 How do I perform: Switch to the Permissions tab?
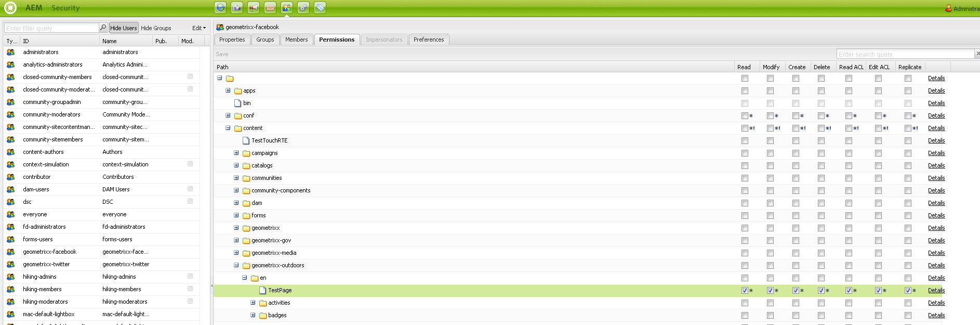[x=337, y=40]
